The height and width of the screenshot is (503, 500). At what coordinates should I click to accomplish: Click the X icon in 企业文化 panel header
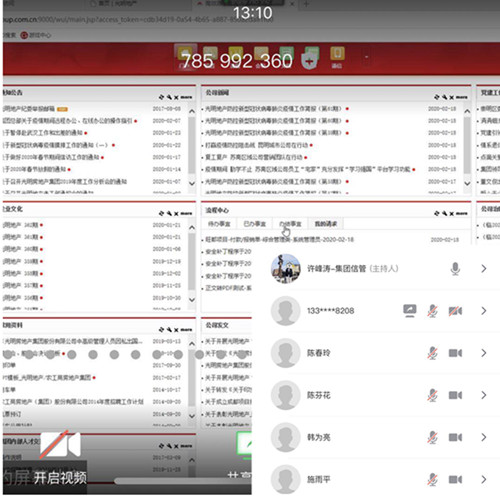176,214
